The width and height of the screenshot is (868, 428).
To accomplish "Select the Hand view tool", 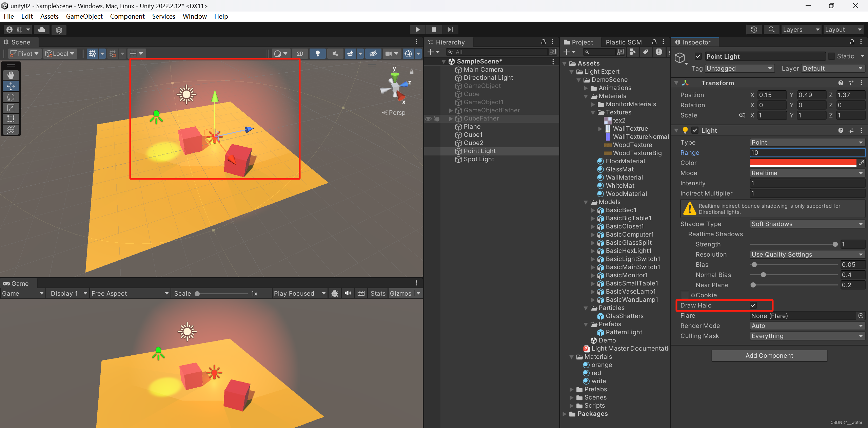I will click(11, 75).
